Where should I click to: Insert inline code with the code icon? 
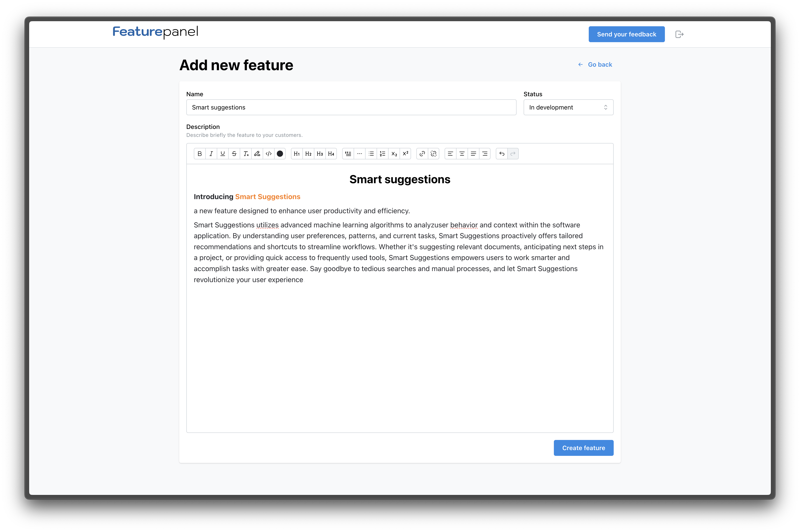coord(269,154)
